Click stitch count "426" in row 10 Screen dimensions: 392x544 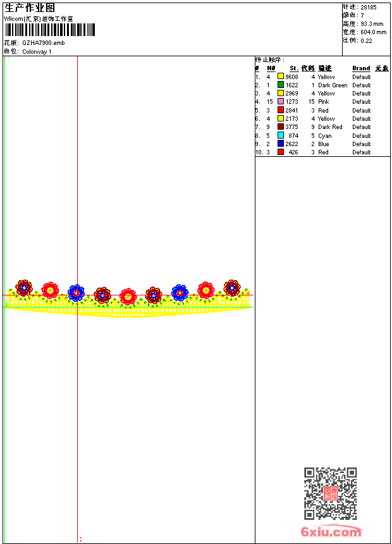[293, 152]
